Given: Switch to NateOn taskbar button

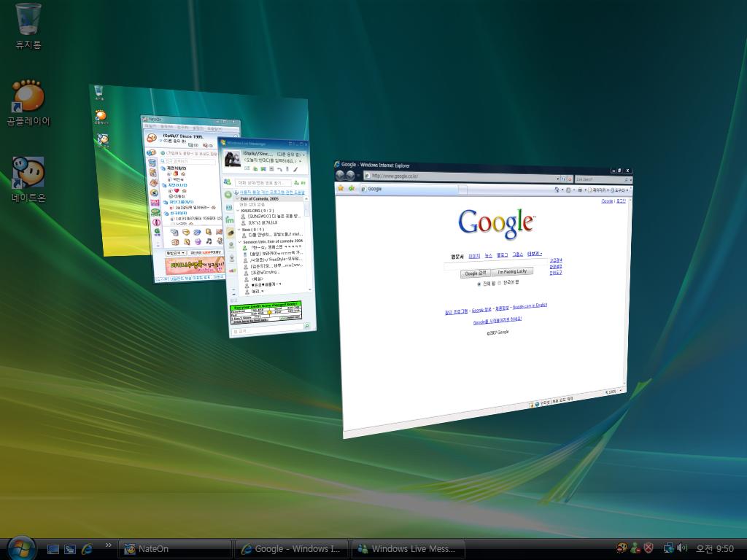Looking at the screenshot, I should tap(175, 549).
